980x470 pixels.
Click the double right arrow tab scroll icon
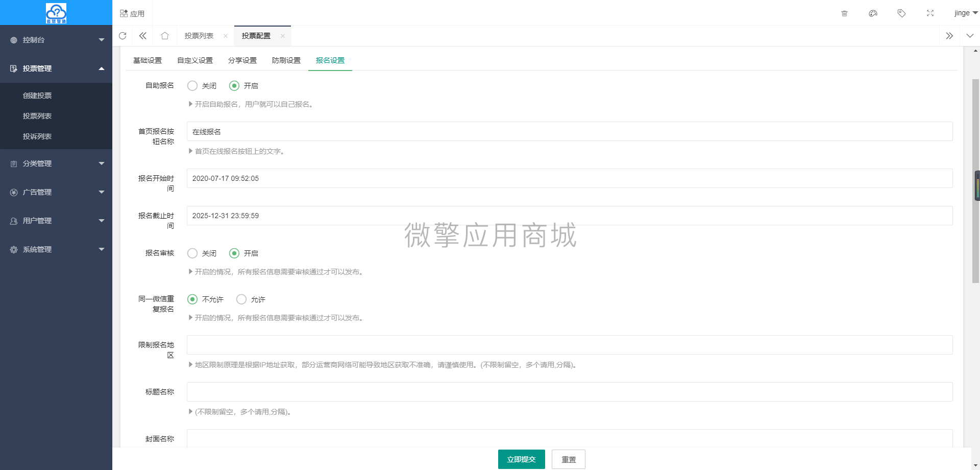(949, 36)
